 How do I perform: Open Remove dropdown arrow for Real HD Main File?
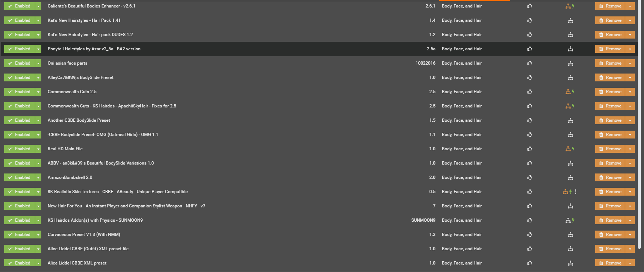[x=630, y=149]
